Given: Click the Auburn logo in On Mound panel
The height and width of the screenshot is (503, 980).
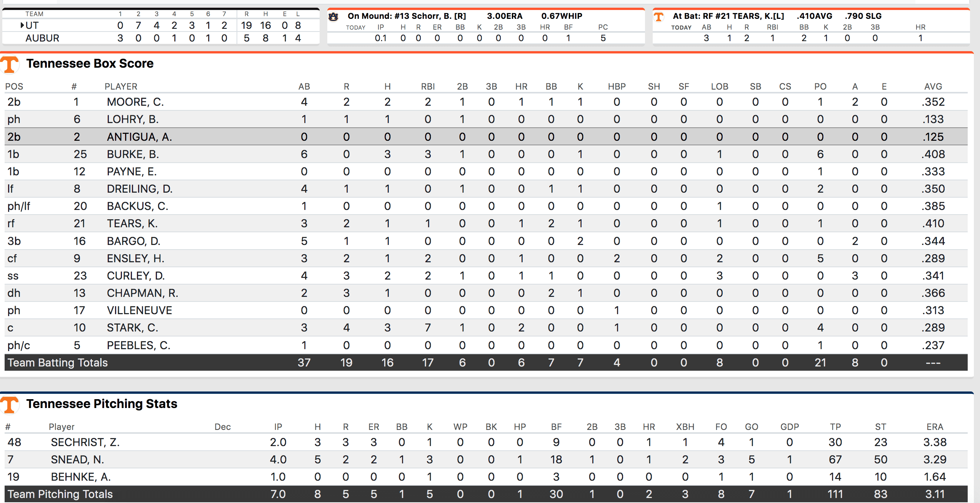Looking at the screenshot, I should (x=333, y=17).
